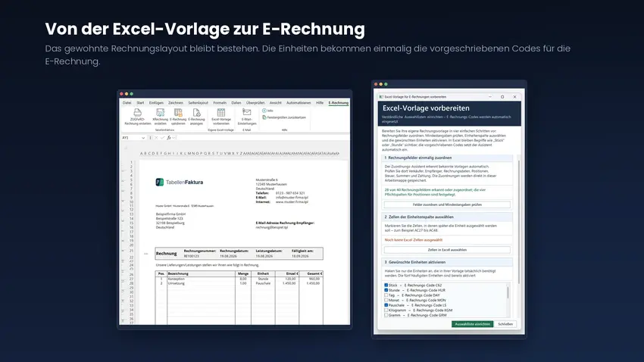Enable the Monat unit checkbox
The image size is (644, 362).
386,300
